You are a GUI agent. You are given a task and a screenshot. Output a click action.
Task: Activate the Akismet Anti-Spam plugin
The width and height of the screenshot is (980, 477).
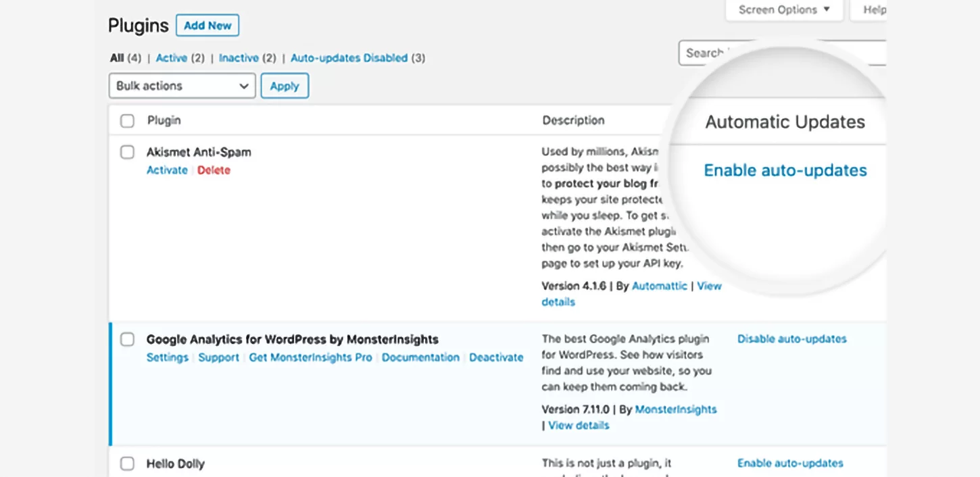(167, 170)
